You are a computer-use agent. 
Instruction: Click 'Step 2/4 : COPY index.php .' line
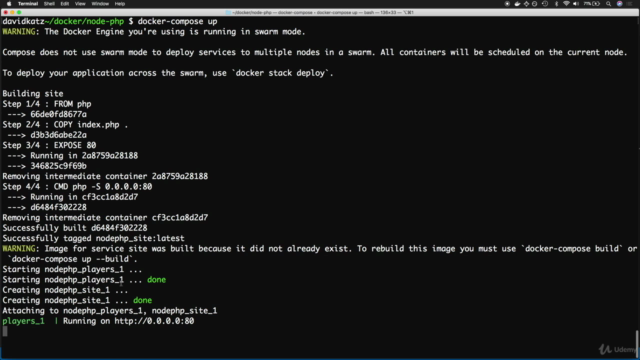click(65, 125)
